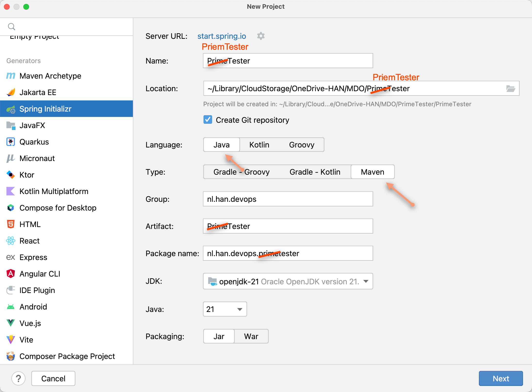Click the IDE Plugin plug icon
This screenshot has height=392, width=532.
click(x=11, y=290)
